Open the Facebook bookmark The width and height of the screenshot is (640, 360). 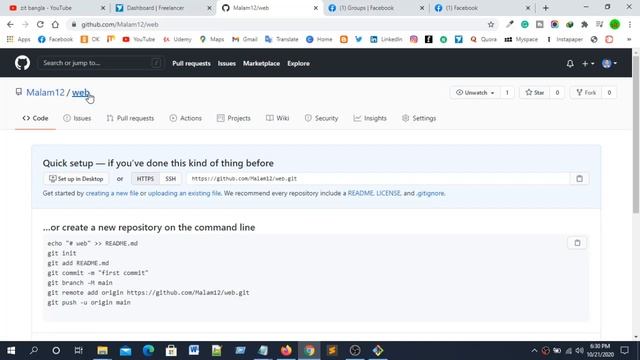click(x=56, y=39)
